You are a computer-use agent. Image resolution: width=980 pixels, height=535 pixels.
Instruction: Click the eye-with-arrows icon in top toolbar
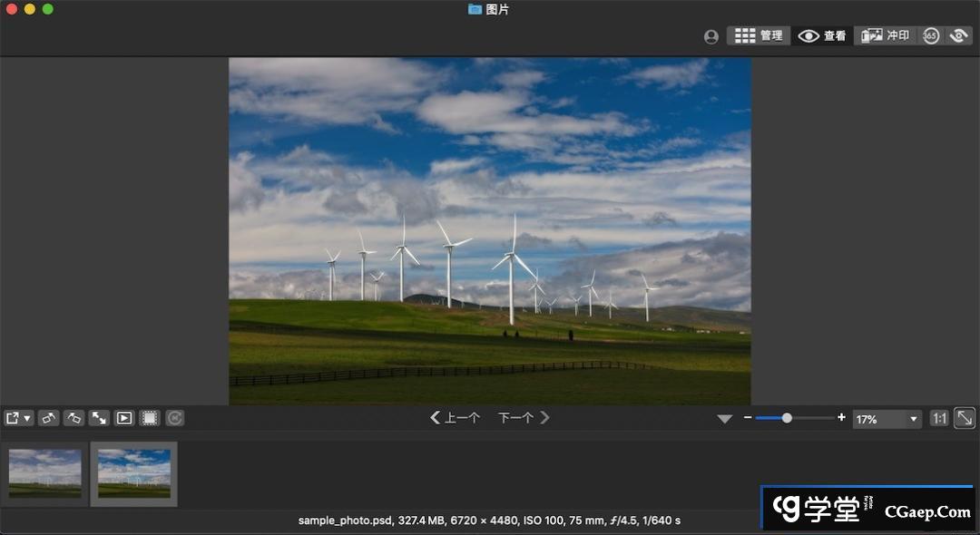[957, 35]
